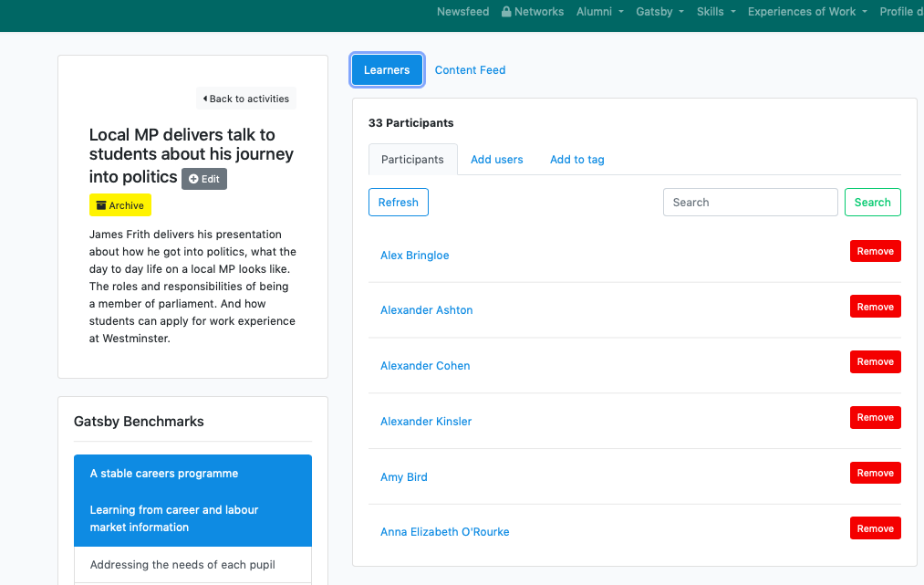Open the Profile nav item

pyautogui.click(x=901, y=12)
